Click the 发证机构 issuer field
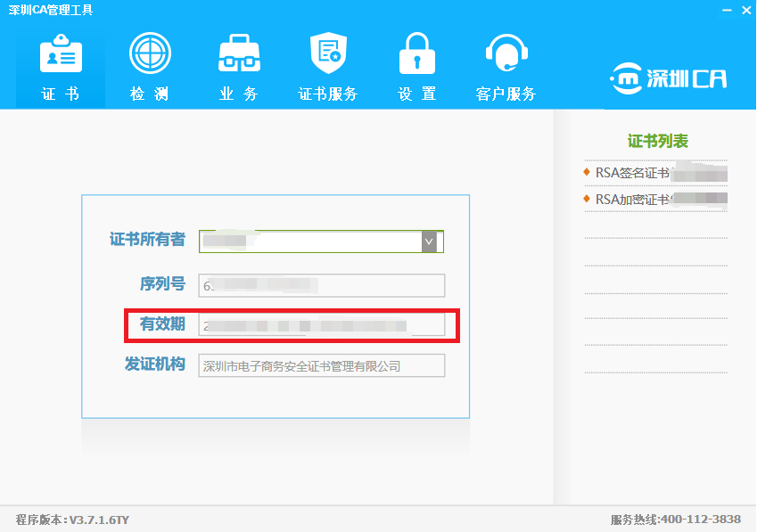This screenshot has height=532, width=757. click(x=321, y=365)
